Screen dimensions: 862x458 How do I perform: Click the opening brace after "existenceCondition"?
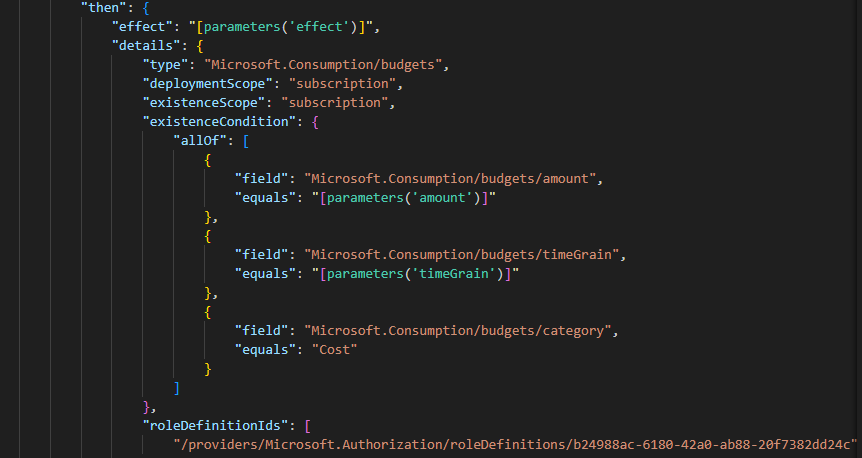coord(315,122)
